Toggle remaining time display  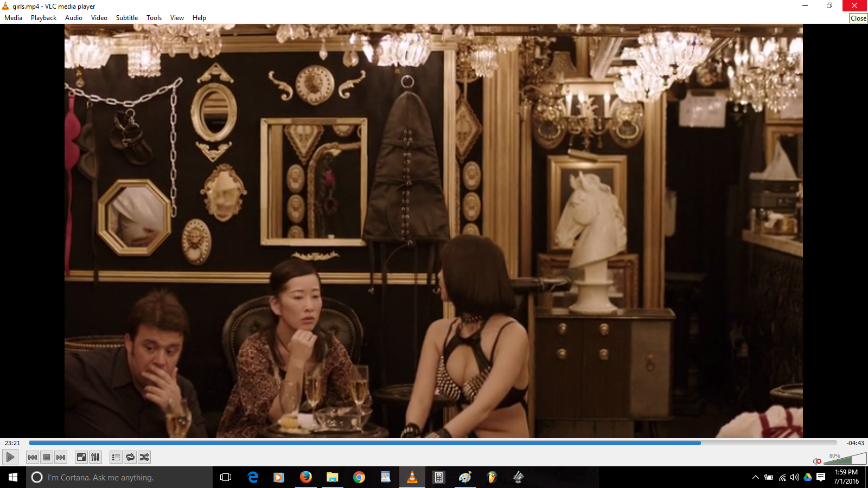(856, 443)
